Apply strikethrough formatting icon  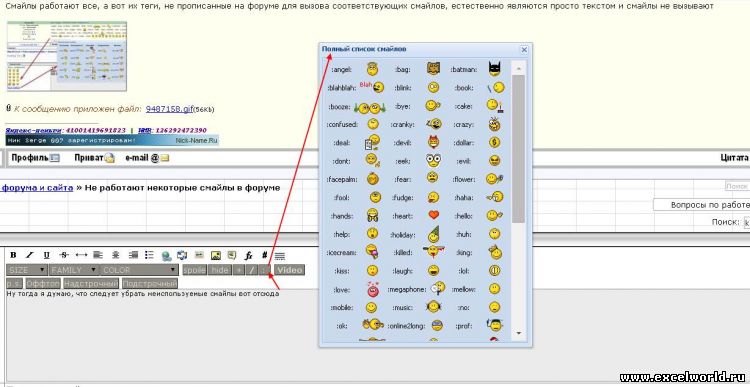(x=64, y=255)
